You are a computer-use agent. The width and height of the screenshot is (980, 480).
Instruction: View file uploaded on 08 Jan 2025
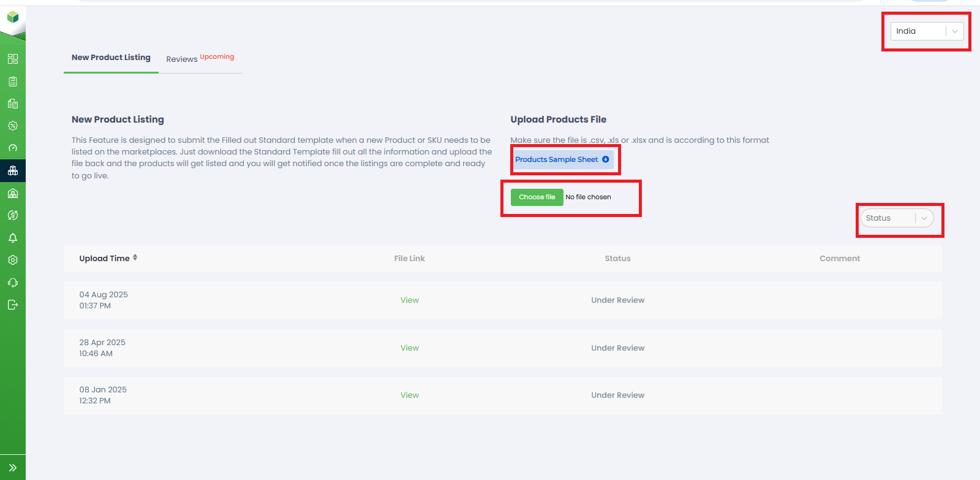[x=409, y=395]
